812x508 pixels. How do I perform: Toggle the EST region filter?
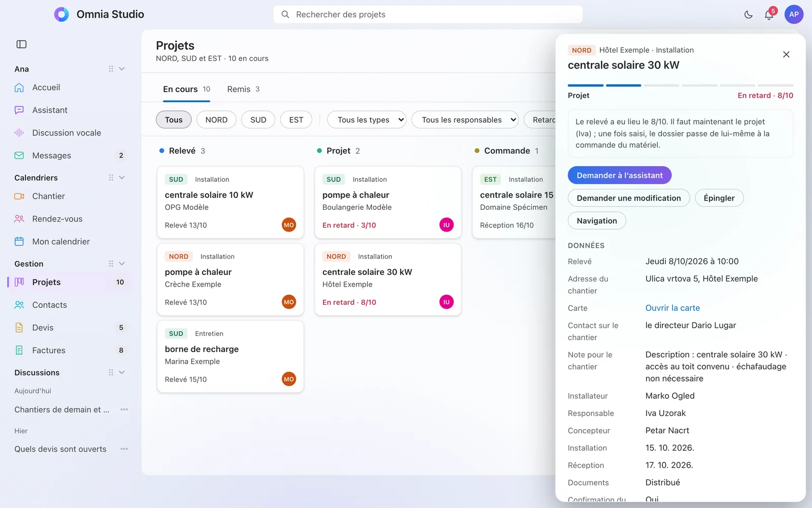(x=296, y=120)
